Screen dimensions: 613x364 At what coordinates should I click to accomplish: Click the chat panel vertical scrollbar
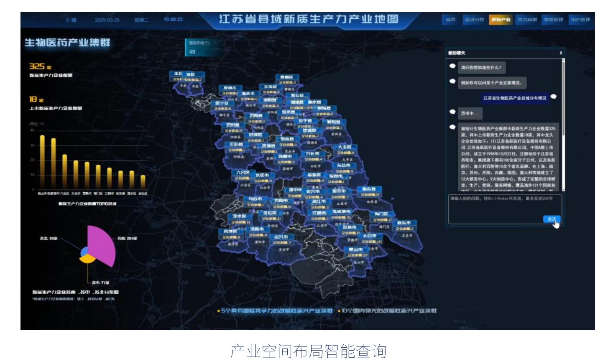click(x=563, y=125)
